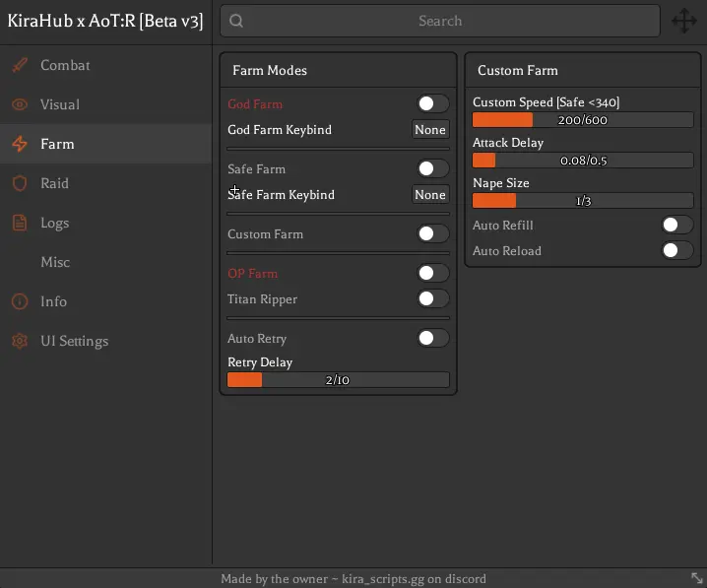Turn on Auto Reload toggle

click(x=676, y=250)
